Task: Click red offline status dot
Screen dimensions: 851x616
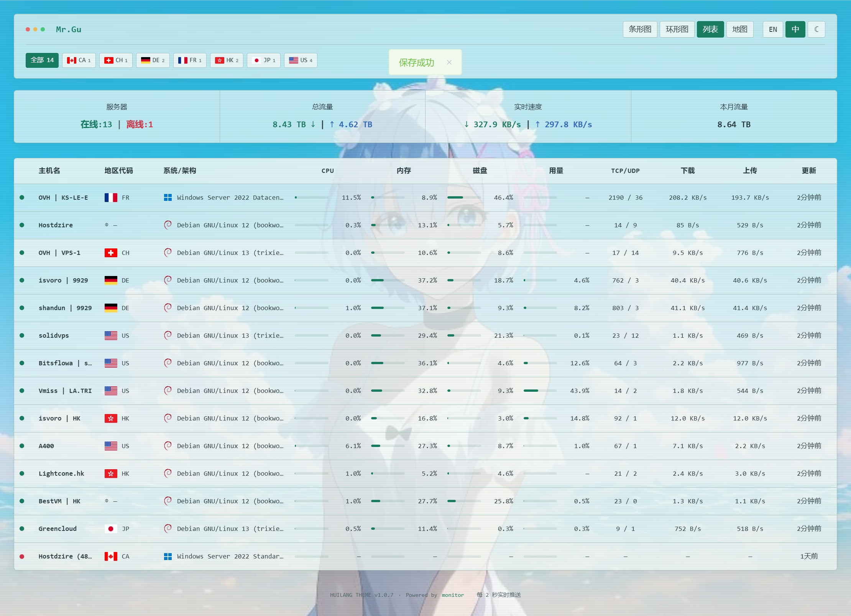Action: tap(22, 556)
